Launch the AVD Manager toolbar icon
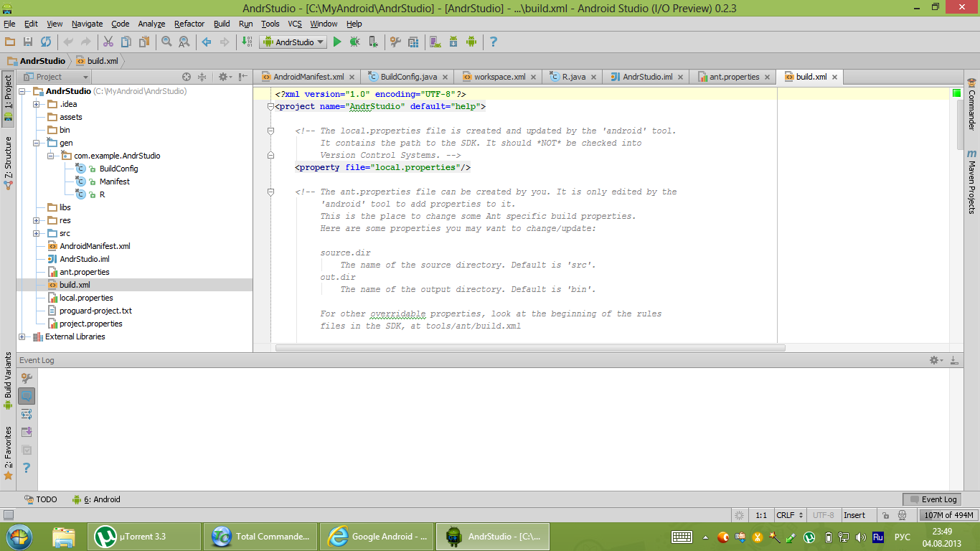This screenshot has width=980, height=551. tap(435, 42)
